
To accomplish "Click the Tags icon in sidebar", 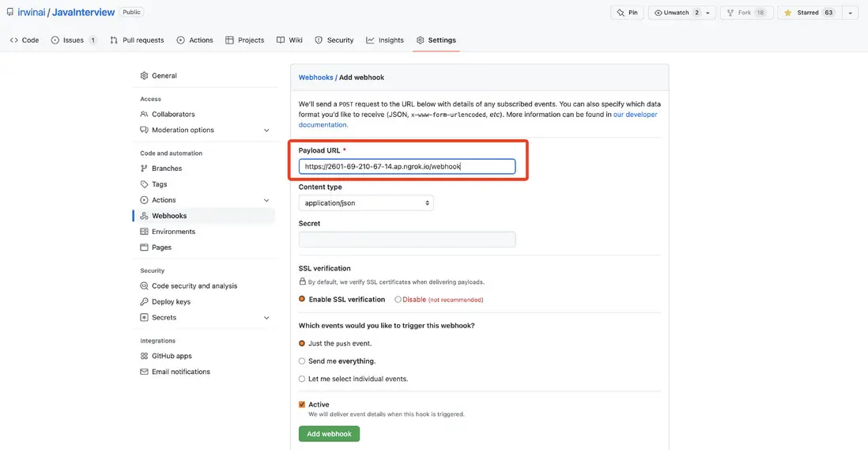I will click(144, 184).
